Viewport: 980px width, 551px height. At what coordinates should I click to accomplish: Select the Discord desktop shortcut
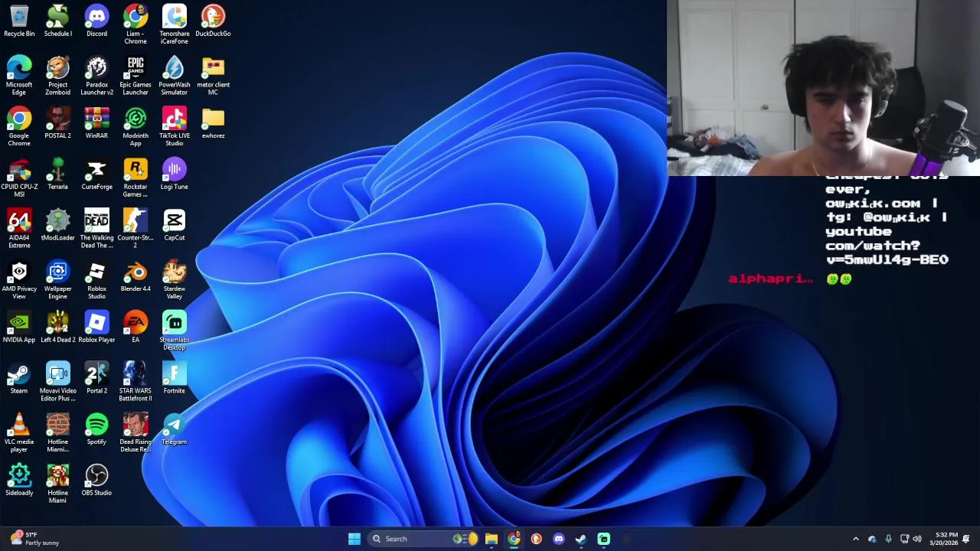tap(96, 21)
